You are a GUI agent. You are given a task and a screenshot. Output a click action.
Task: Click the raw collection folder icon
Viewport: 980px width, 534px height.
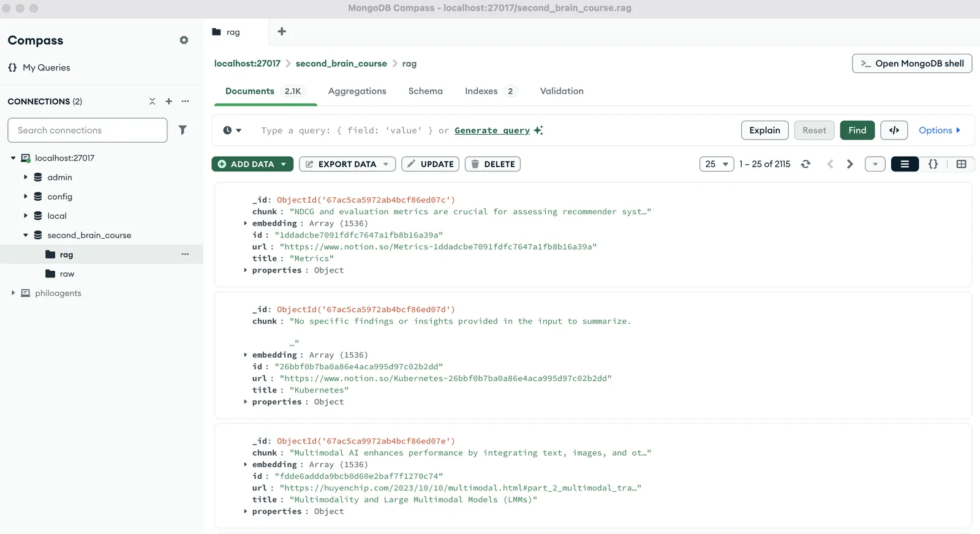(50, 274)
